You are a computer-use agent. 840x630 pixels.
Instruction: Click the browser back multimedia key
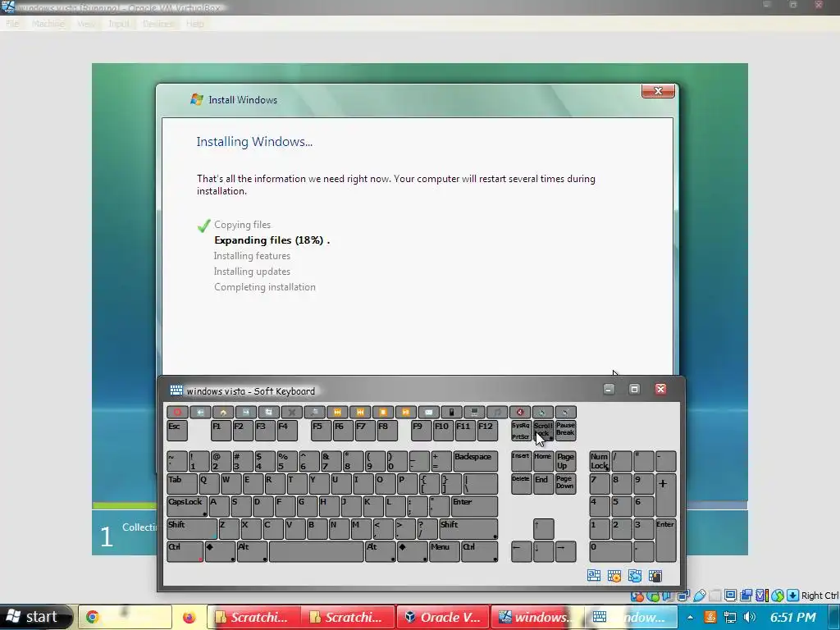tap(200, 412)
